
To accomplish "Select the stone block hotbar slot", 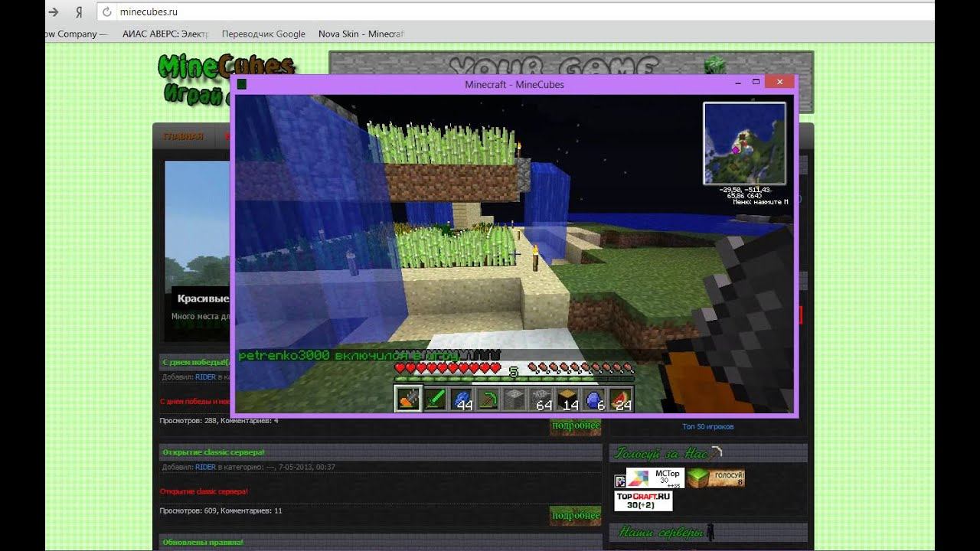I will [515, 398].
